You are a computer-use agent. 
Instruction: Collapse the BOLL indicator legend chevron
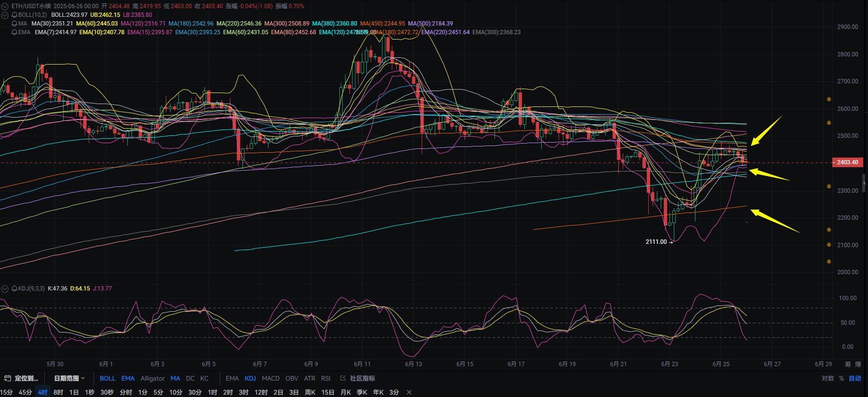5,15
